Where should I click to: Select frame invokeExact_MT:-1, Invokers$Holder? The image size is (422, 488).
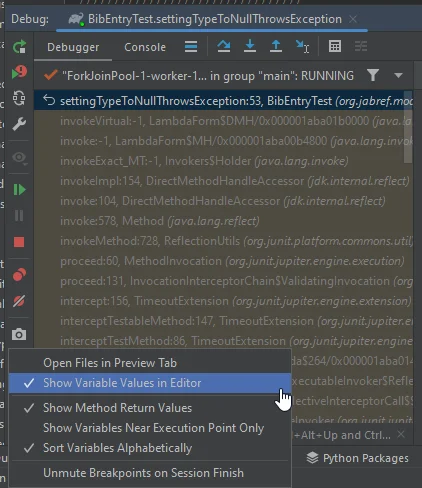pyautogui.click(x=223, y=161)
